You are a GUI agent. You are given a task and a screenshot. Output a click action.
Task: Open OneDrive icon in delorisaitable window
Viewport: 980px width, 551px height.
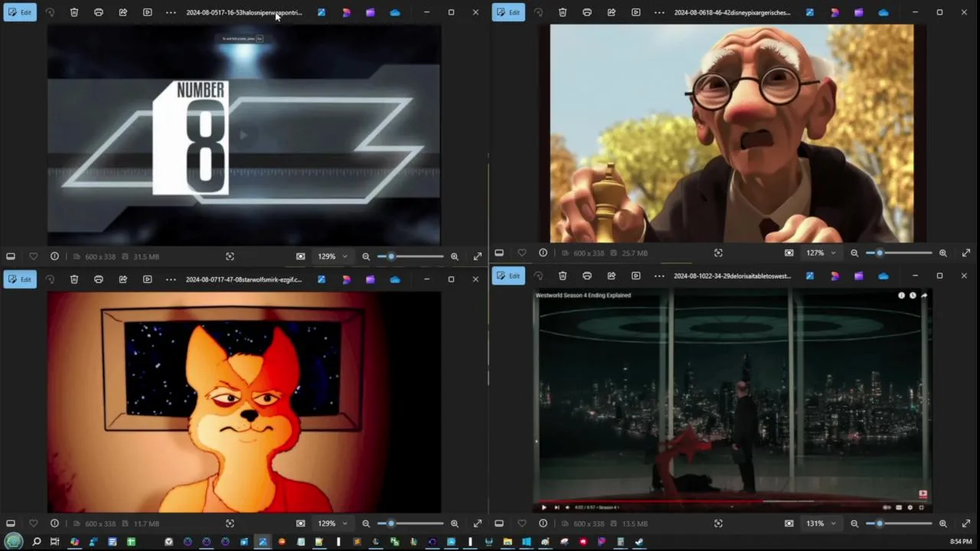click(x=884, y=275)
